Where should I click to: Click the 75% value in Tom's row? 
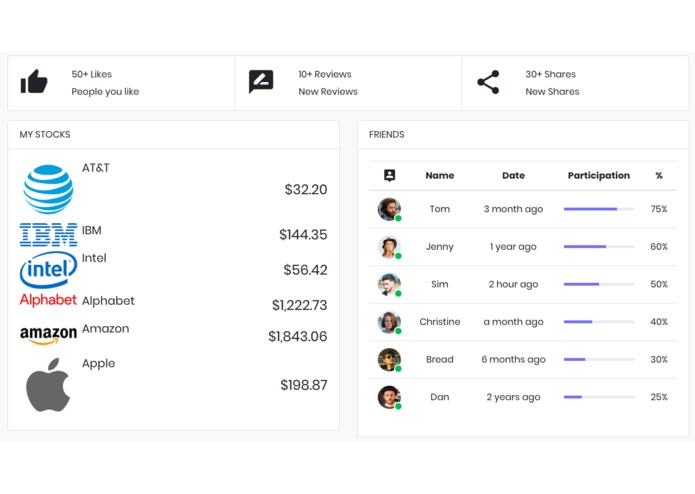coord(659,209)
